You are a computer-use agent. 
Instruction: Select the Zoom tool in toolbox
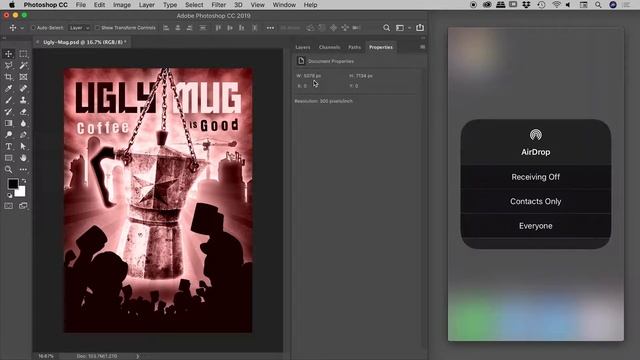coord(9,169)
